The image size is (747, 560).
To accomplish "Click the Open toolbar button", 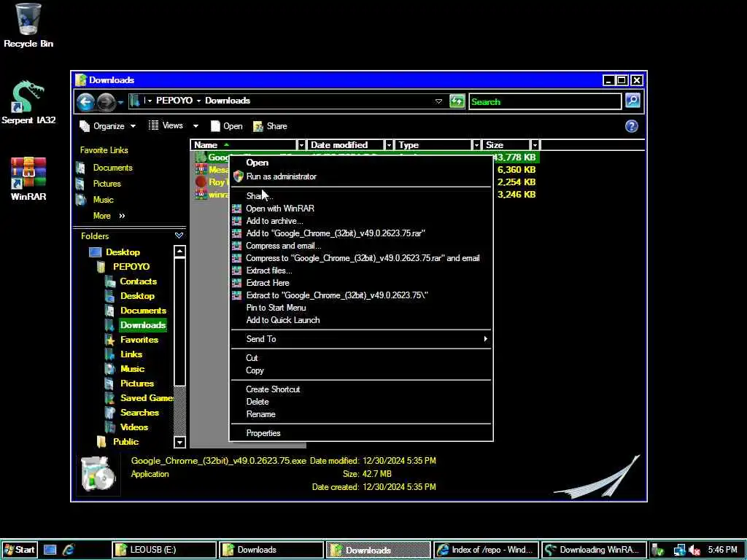I will coord(227,126).
